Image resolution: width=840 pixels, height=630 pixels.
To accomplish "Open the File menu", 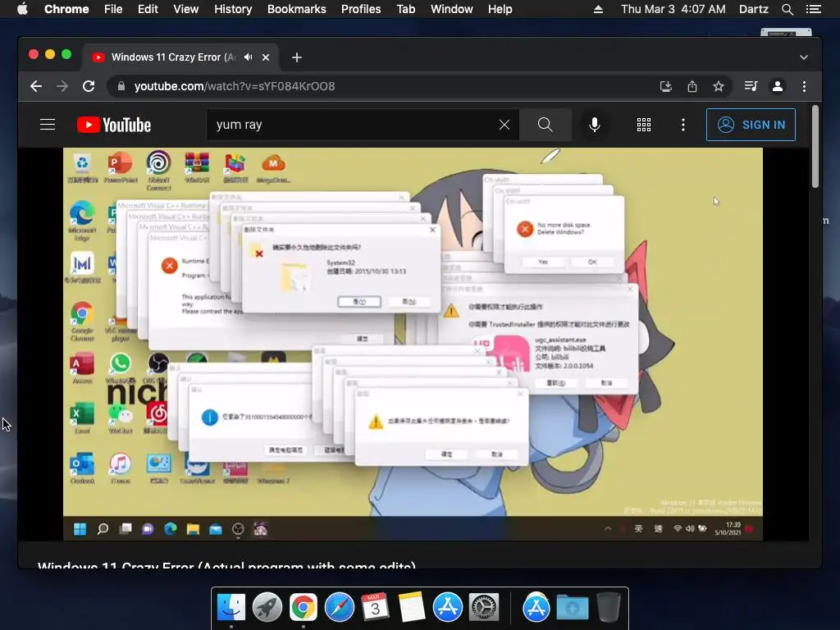I will point(113,9).
